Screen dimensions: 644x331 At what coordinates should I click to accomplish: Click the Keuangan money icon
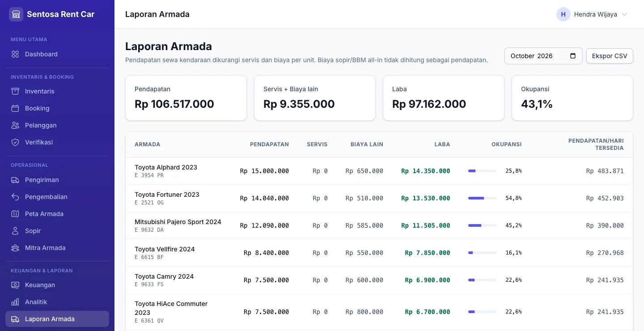(15, 285)
